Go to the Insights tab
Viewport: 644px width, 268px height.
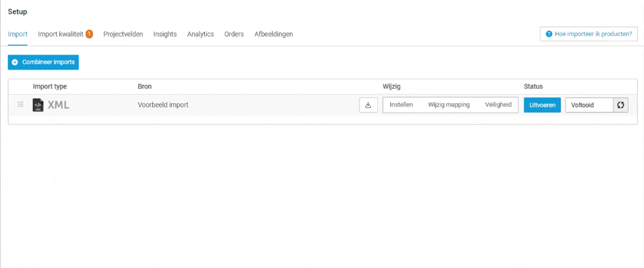(x=165, y=34)
